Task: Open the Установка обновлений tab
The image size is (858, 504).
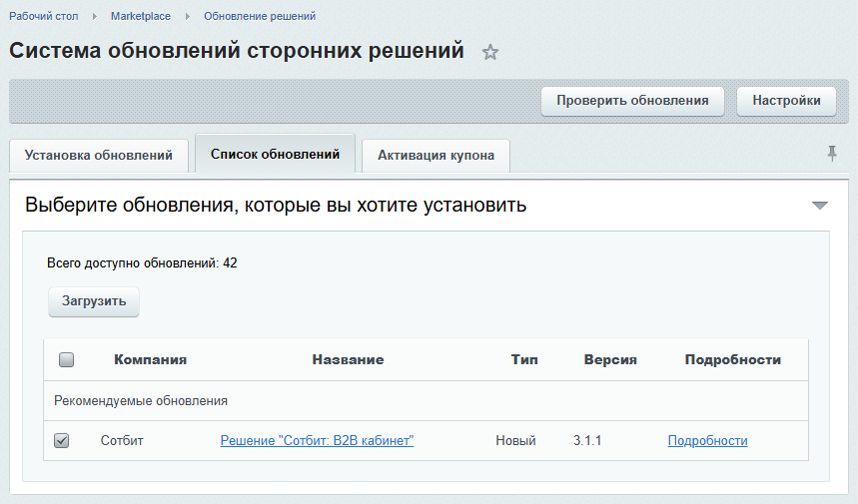Action: pos(99,156)
